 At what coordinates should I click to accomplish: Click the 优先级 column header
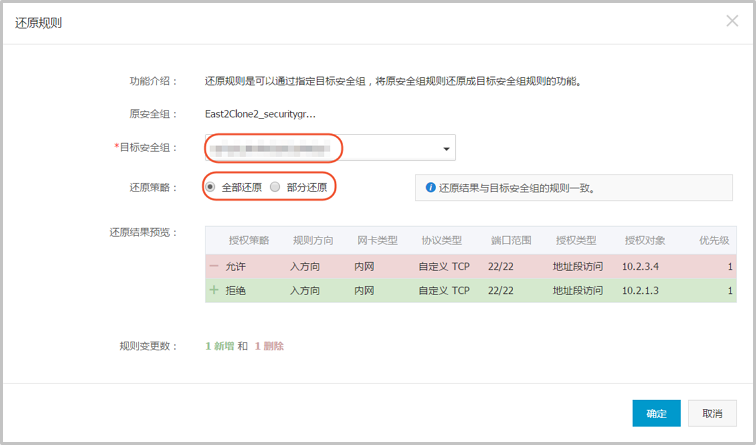click(713, 241)
